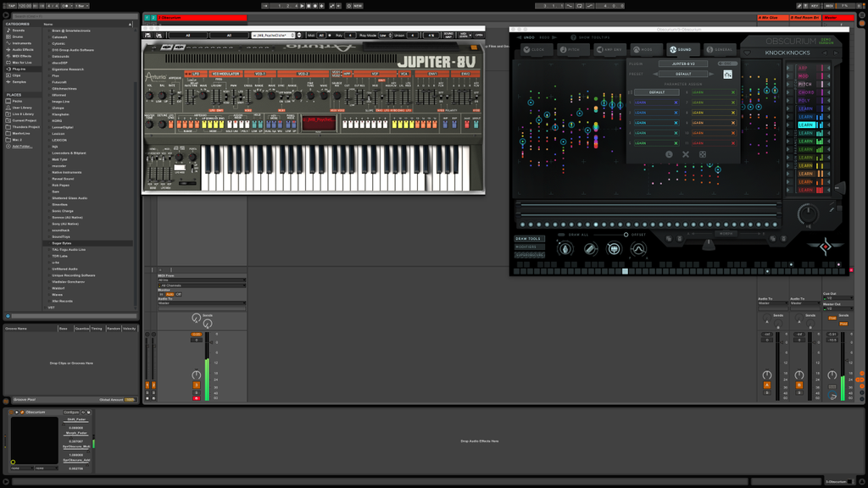
Task: Open the JX8_PsychoCliche preset name dropdown
Action: (275, 35)
